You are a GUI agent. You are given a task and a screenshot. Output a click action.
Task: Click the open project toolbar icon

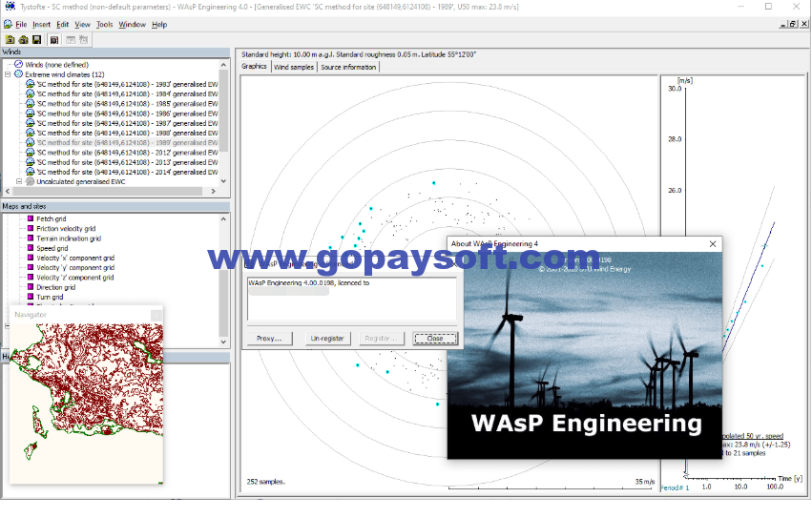[23, 39]
